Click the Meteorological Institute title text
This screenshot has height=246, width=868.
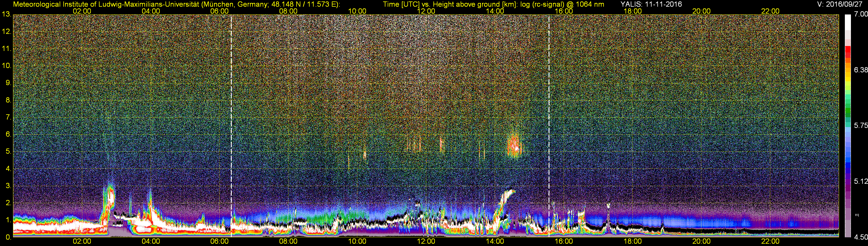click(x=176, y=4)
